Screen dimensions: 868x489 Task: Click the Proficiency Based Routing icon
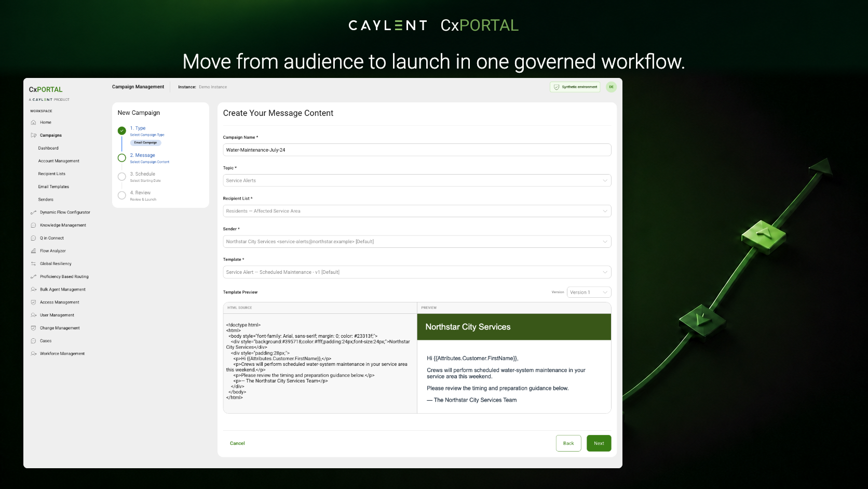click(33, 276)
